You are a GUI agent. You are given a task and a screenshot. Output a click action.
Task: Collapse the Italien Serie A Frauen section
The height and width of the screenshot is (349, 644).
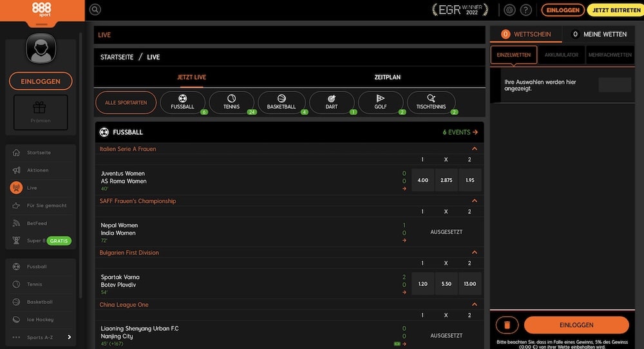click(475, 149)
